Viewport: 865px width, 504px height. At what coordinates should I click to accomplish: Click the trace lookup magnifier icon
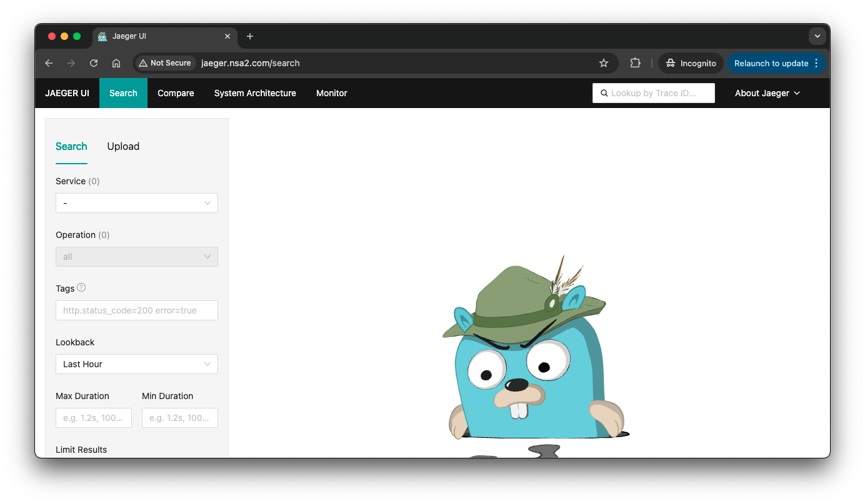pos(604,93)
